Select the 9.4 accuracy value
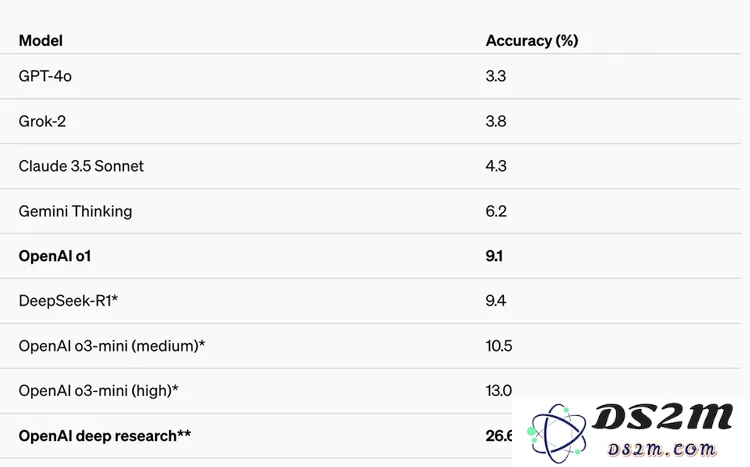This screenshot has height=467, width=750. pos(496,300)
